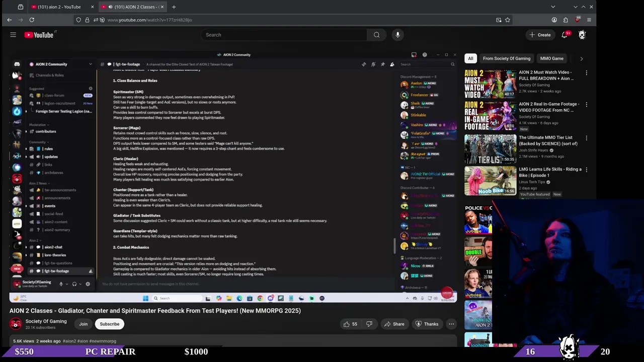Click the Discord chat scrollbar thumb
The image size is (644, 362).
click(x=394, y=246)
